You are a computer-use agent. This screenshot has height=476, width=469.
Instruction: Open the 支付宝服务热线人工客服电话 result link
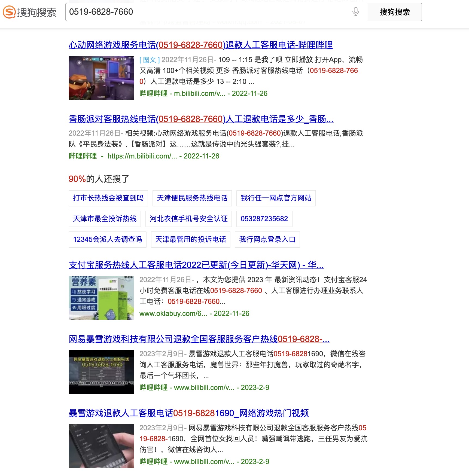tap(196, 265)
